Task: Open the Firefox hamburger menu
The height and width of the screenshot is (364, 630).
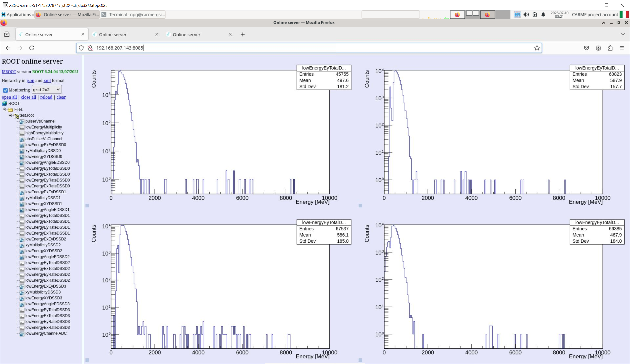Action: (622, 48)
